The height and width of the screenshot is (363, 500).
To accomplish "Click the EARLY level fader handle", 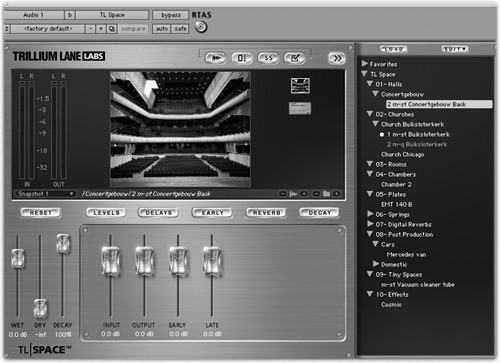I will pyautogui.click(x=178, y=261).
